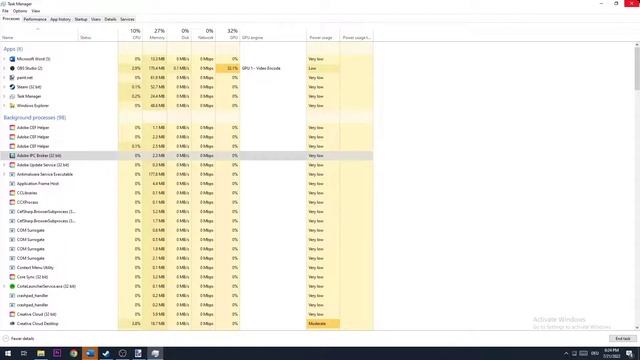Sort by the Memory column header
Screen dimensions: 640x360
click(x=155, y=34)
